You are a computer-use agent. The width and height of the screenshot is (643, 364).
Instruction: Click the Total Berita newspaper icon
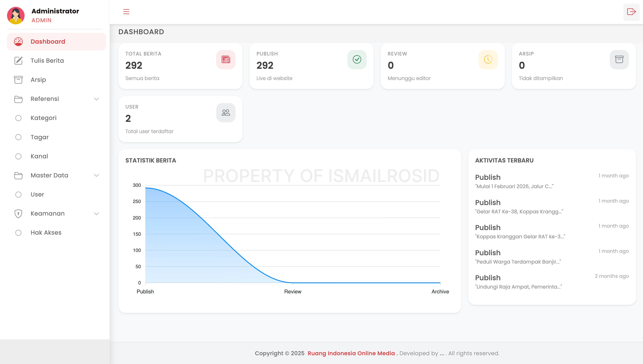(x=226, y=59)
